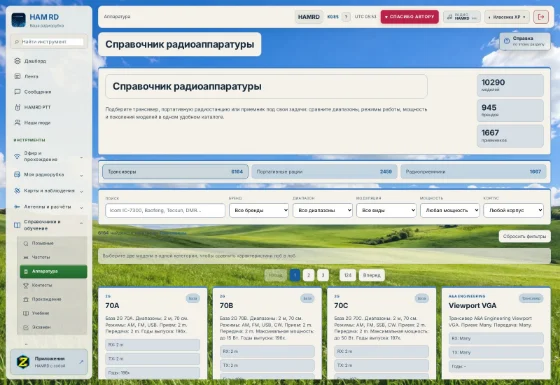Click the Справка help circle icon
The height and width of the screenshot is (385, 560).
point(506,41)
